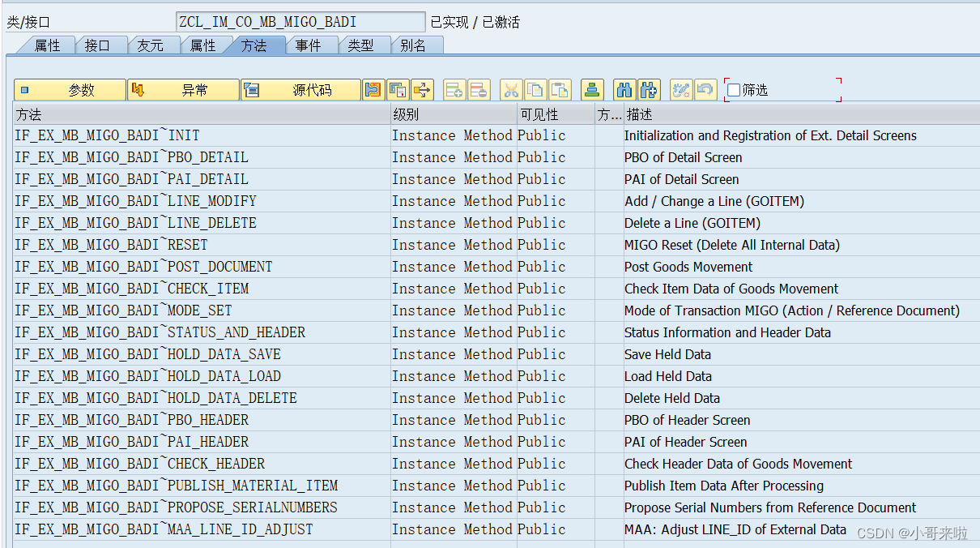Click the 异常 (Exceptions) button
This screenshot has height=548, width=980.
pos(183,90)
